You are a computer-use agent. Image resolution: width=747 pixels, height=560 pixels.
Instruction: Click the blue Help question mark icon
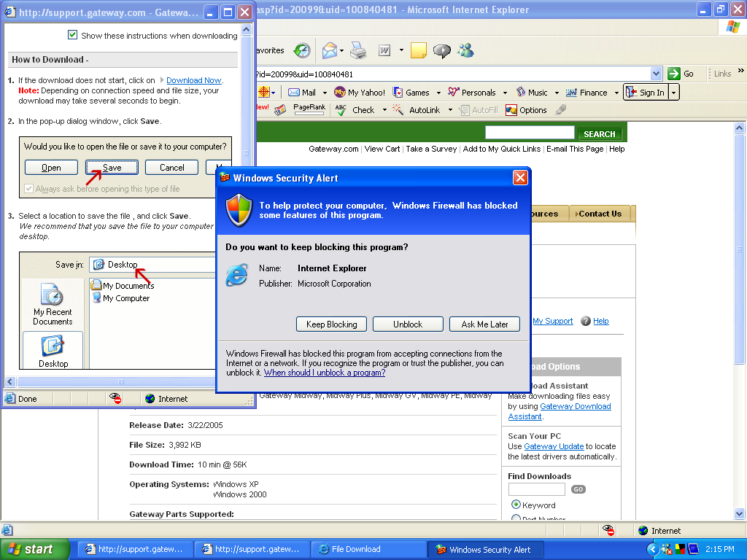[586, 321]
